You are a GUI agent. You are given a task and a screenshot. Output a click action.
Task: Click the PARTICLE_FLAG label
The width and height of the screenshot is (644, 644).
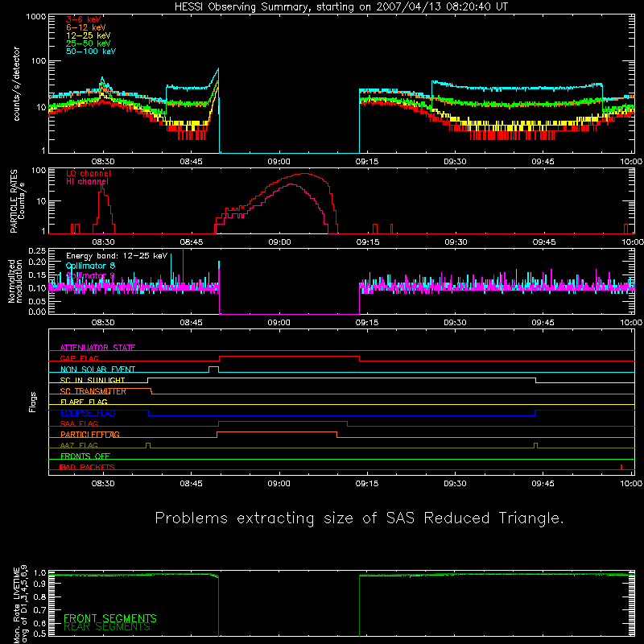point(90,434)
